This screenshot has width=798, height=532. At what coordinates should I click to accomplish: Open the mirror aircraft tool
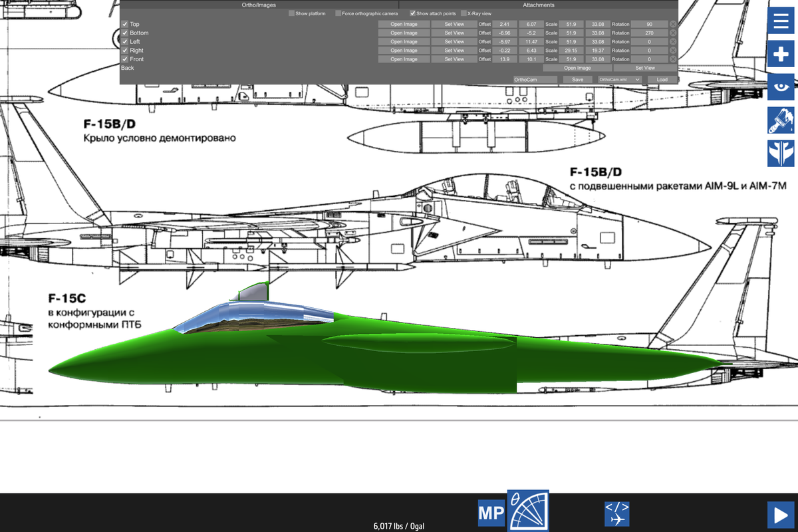click(779, 152)
